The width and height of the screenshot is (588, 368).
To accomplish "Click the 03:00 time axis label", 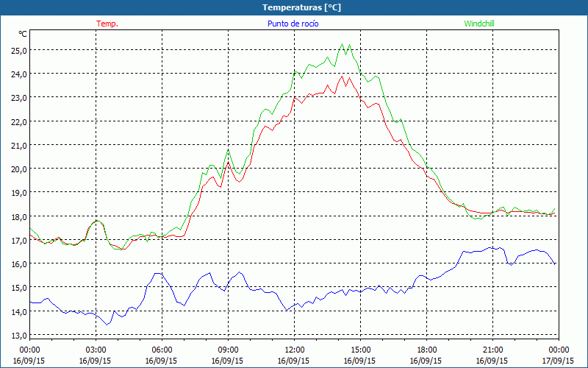I will (96, 350).
